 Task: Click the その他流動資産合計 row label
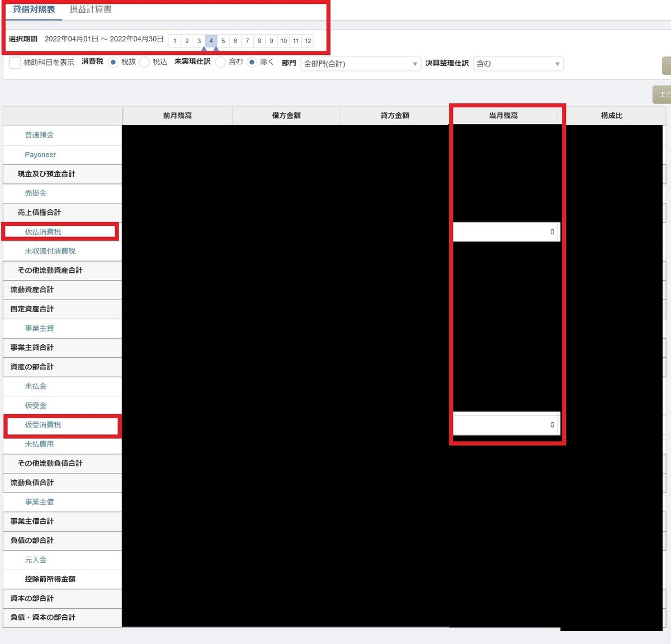click(x=50, y=271)
